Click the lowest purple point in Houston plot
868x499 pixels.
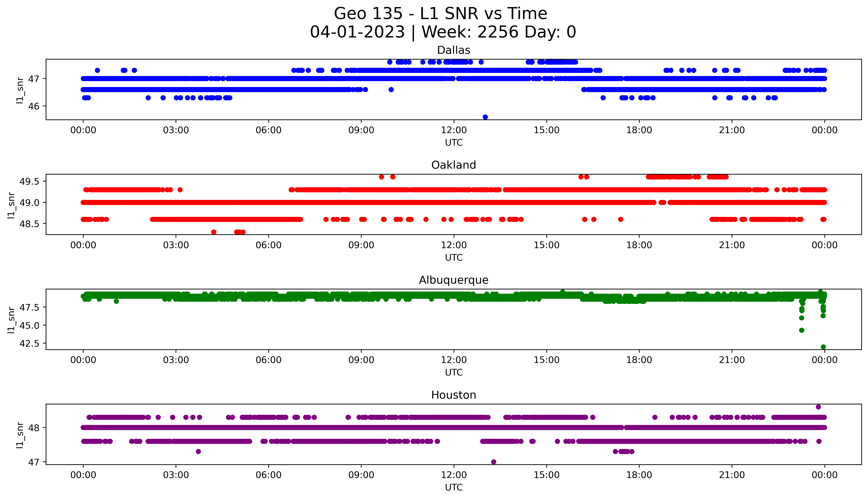(x=493, y=462)
